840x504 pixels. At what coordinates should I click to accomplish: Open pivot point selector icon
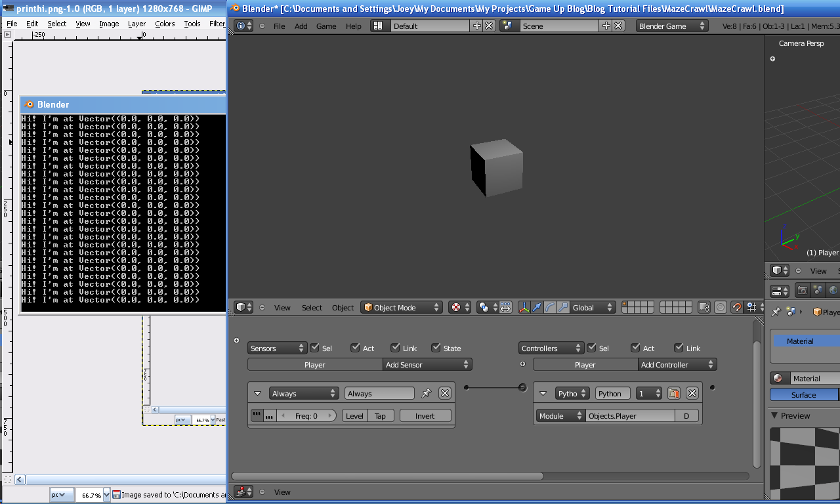[486, 308]
